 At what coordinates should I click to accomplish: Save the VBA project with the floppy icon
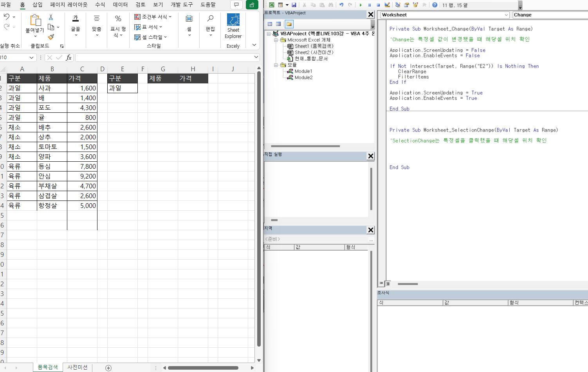pos(294,5)
